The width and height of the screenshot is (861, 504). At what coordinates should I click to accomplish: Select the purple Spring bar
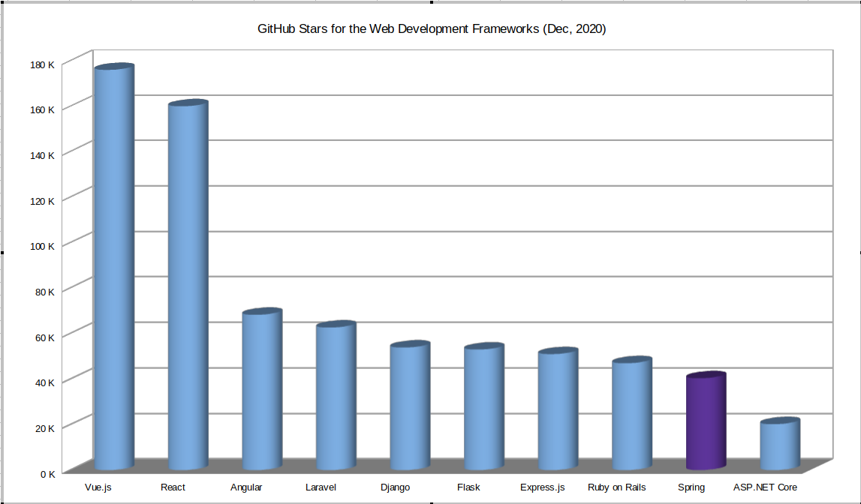point(705,420)
